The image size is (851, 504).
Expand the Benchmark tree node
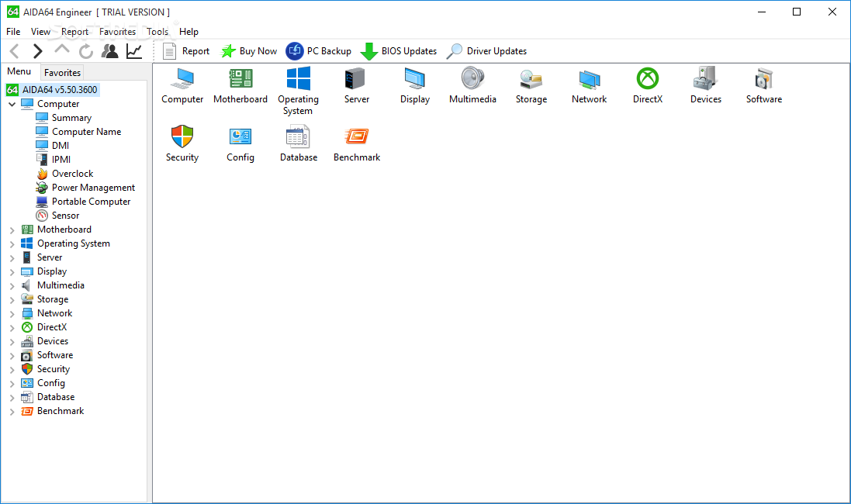12,412
